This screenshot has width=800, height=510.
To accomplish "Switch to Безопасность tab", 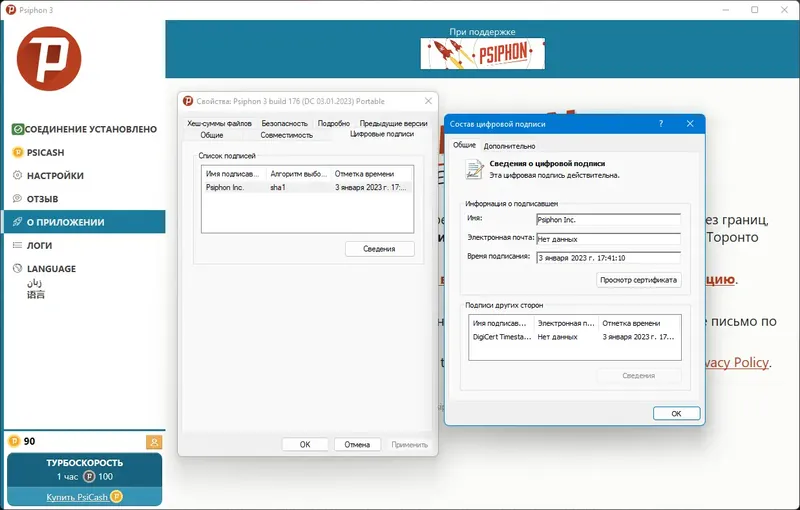I will click(x=284, y=123).
